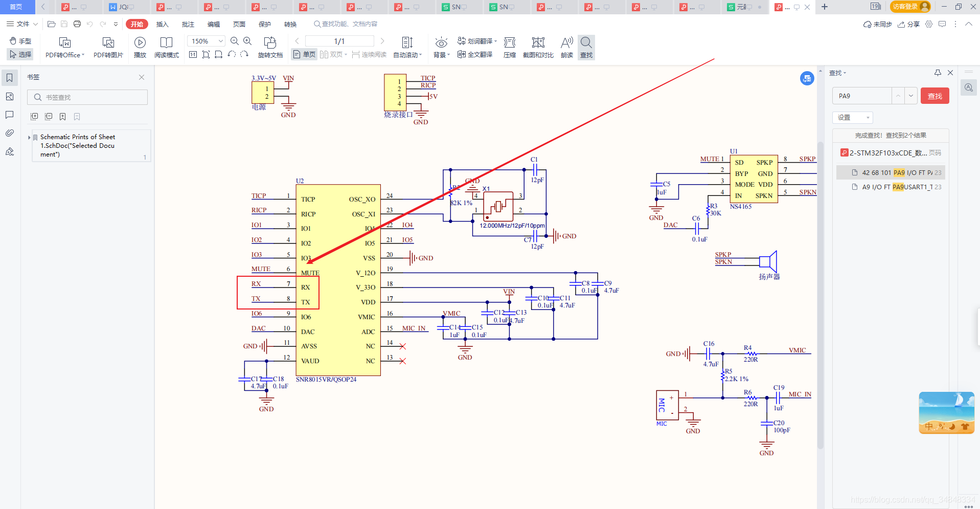Screen dimensions: 980x509
Task: Activate the 选择 select tool
Action: click(x=20, y=54)
